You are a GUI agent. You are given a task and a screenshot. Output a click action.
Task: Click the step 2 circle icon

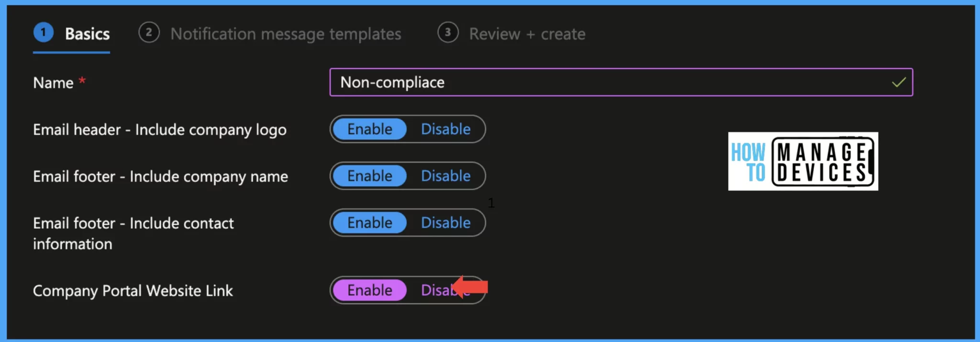click(149, 32)
